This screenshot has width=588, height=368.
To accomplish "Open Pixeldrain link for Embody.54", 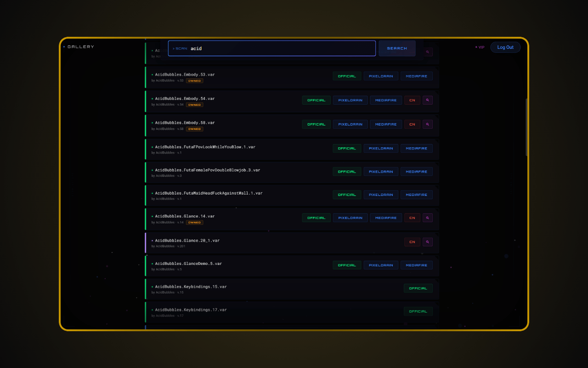I will (350, 100).
